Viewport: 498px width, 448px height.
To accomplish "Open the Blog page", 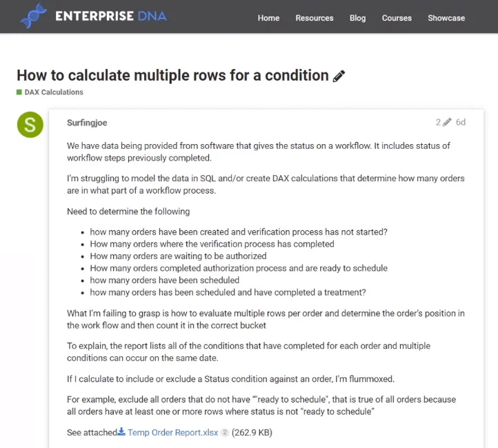I will click(357, 18).
